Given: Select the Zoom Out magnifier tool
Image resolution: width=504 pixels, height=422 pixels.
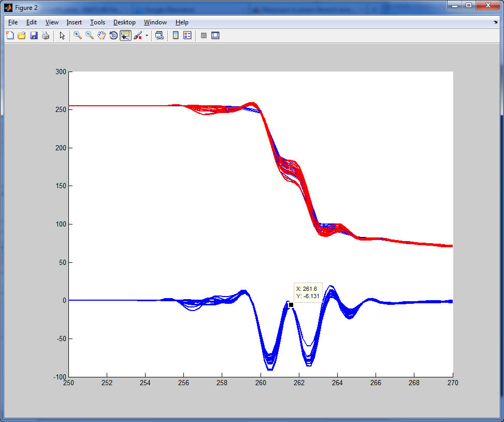Looking at the screenshot, I should (x=90, y=36).
